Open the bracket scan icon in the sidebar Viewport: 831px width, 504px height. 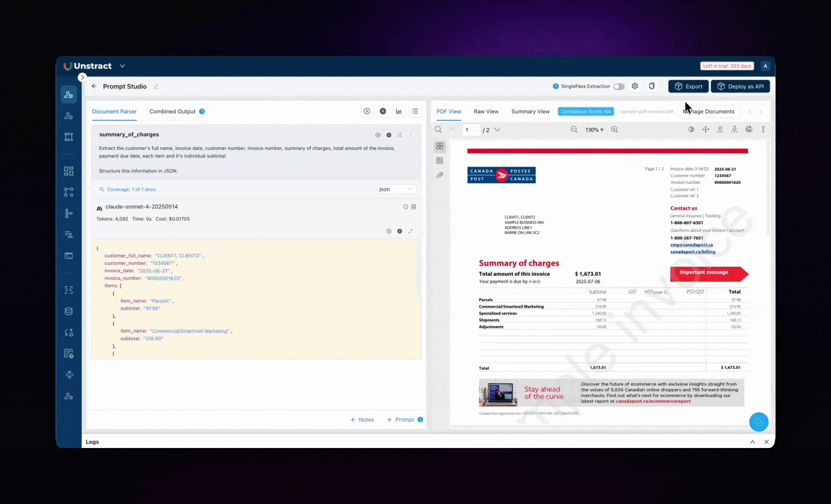coord(69,290)
